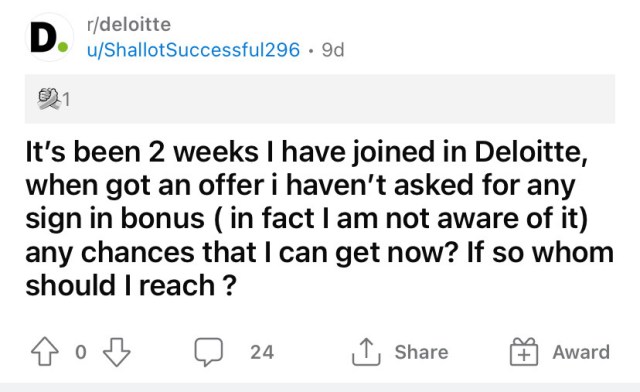This screenshot has width=640, height=392.
Task: Select the Share label
Action: pyautogui.click(x=421, y=352)
